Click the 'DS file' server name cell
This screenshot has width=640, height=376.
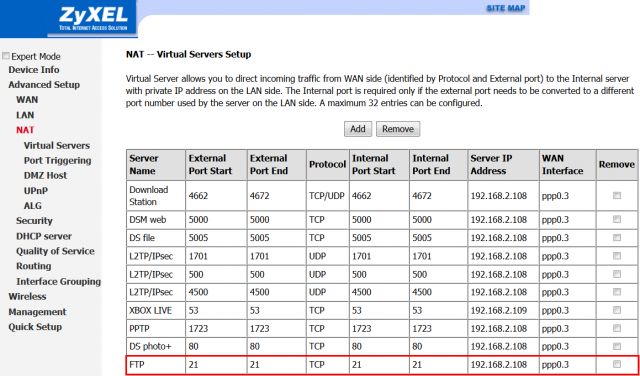[155, 238]
